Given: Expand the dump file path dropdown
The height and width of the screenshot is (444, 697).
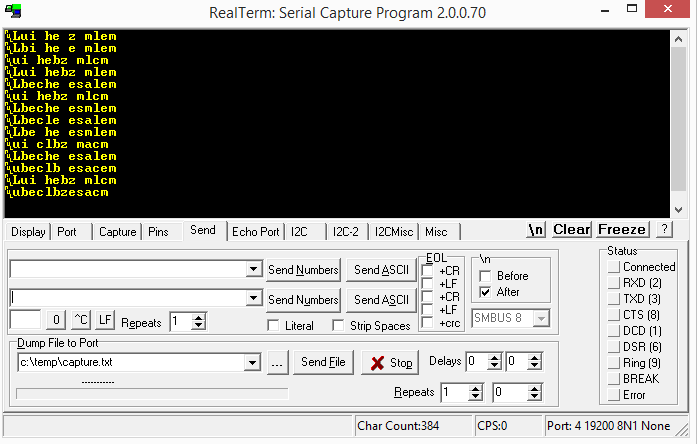Looking at the screenshot, I should click(252, 363).
